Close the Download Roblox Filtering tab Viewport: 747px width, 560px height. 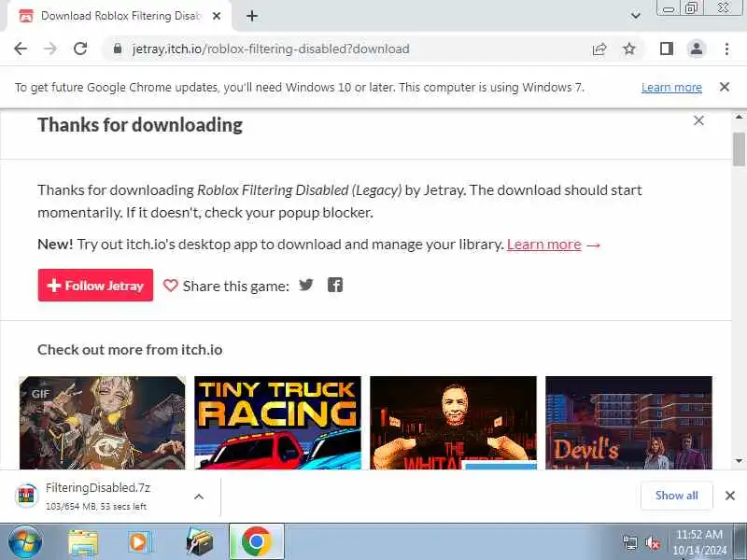point(217,16)
